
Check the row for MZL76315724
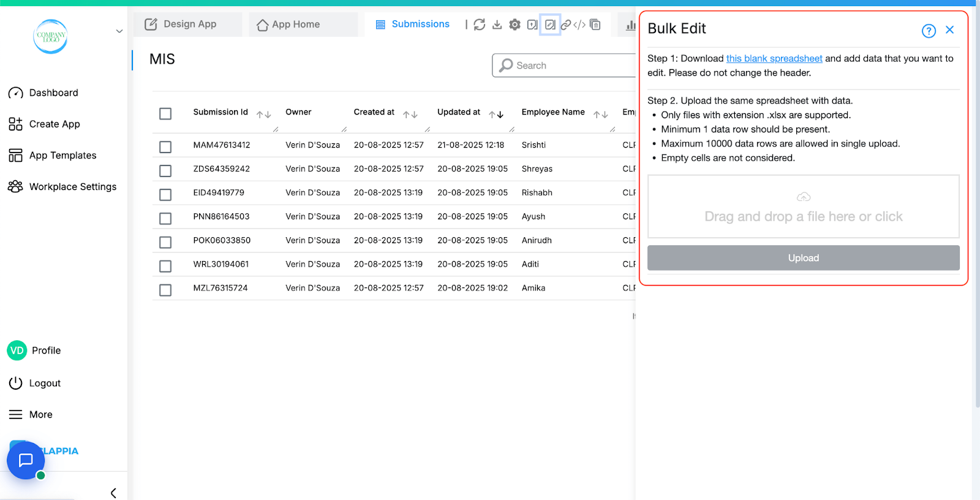click(165, 290)
